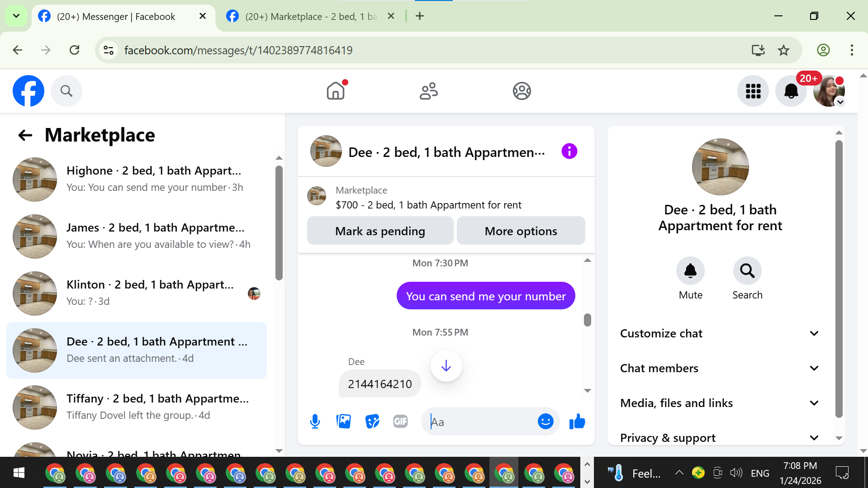This screenshot has width=868, height=488.
Task: Open Highone conversation
Action: coord(137,179)
